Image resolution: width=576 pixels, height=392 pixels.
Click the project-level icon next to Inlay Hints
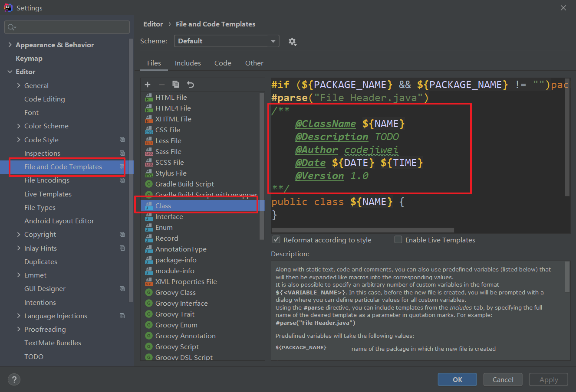click(x=122, y=248)
